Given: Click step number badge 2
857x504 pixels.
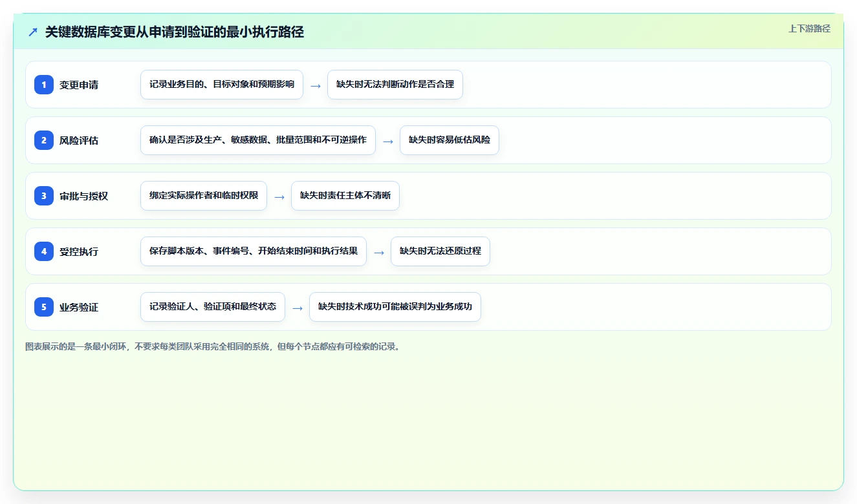Looking at the screenshot, I should pos(44,140).
